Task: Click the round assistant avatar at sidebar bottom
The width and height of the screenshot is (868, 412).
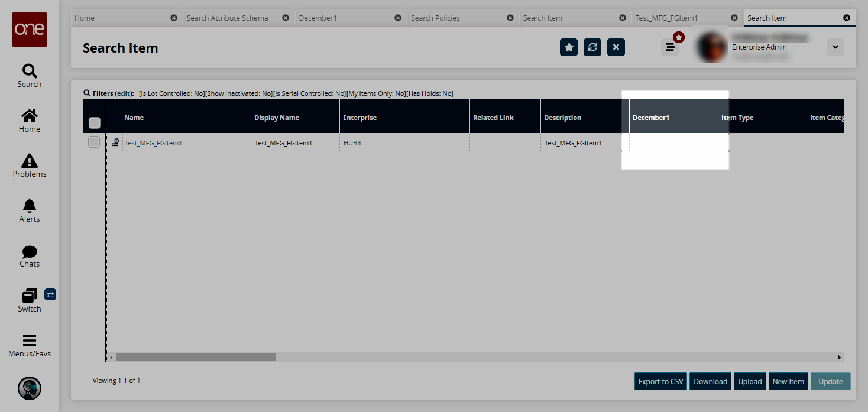Action: coord(30,388)
